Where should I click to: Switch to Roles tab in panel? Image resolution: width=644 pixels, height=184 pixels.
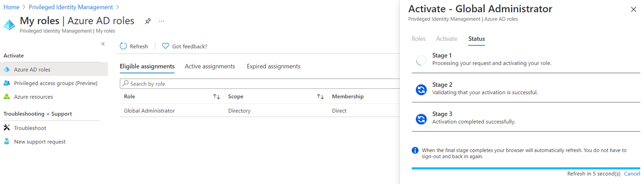[x=418, y=39]
